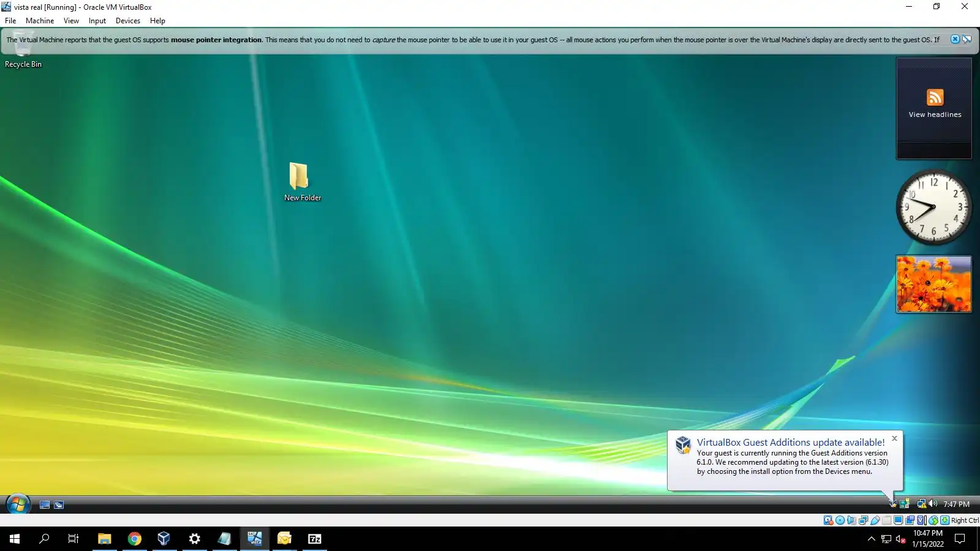Open the Machine menu

pyautogui.click(x=40, y=20)
